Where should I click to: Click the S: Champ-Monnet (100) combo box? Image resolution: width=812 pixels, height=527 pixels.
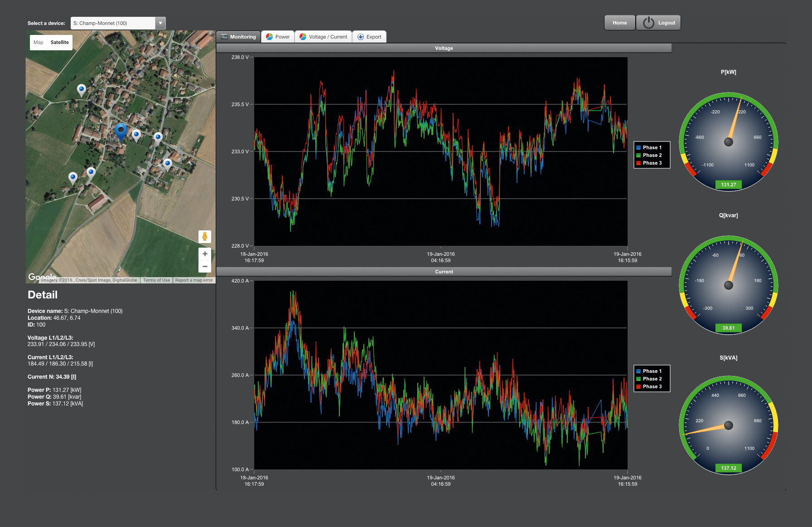click(113, 23)
